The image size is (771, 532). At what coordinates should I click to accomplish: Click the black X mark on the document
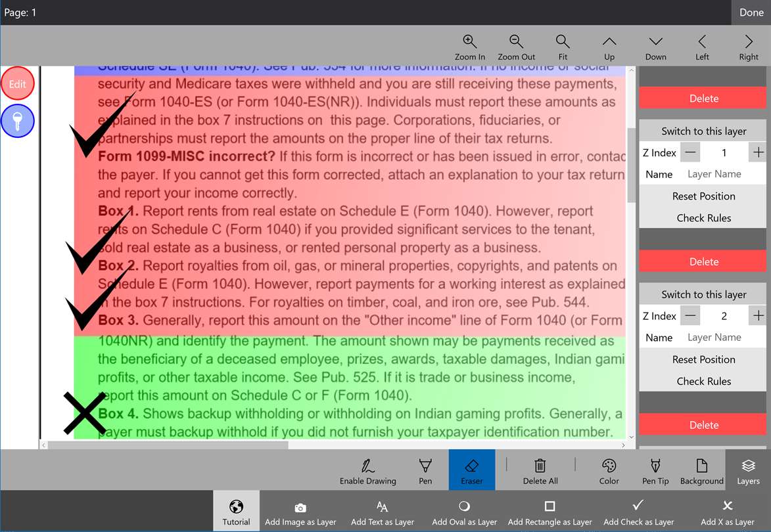(x=85, y=412)
